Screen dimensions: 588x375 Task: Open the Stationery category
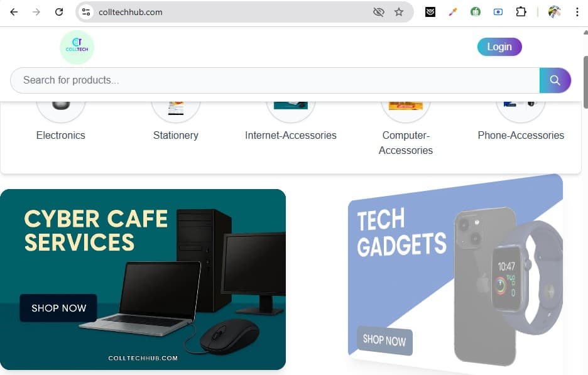[x=176, y=135]
